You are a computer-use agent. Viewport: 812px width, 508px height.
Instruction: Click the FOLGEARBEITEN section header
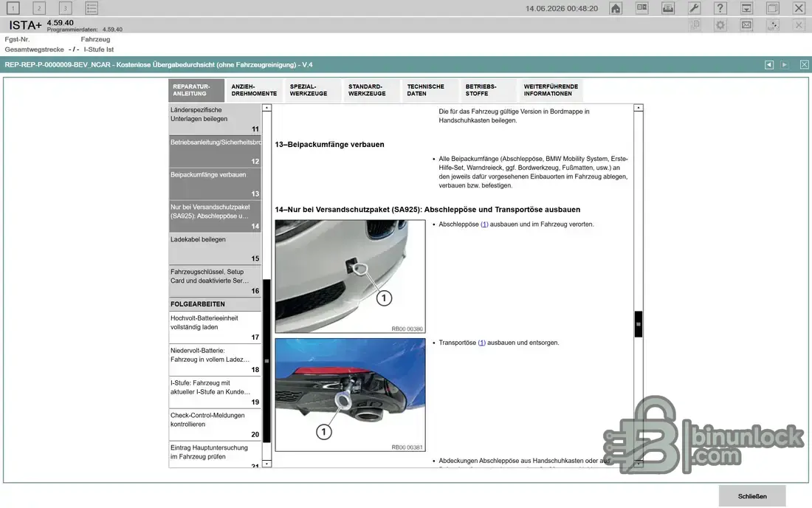tap(215, 304)
